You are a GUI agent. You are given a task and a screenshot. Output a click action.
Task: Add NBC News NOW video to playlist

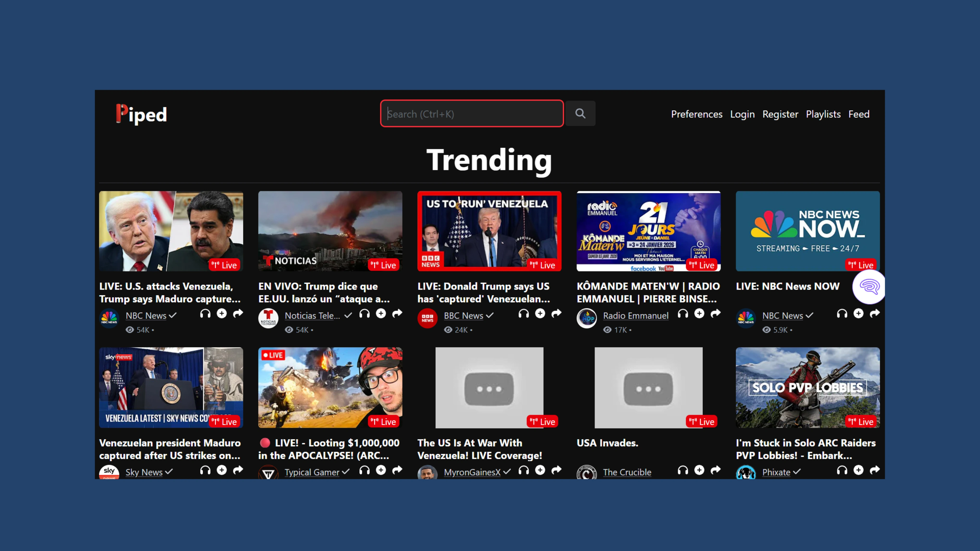[859, 313]
